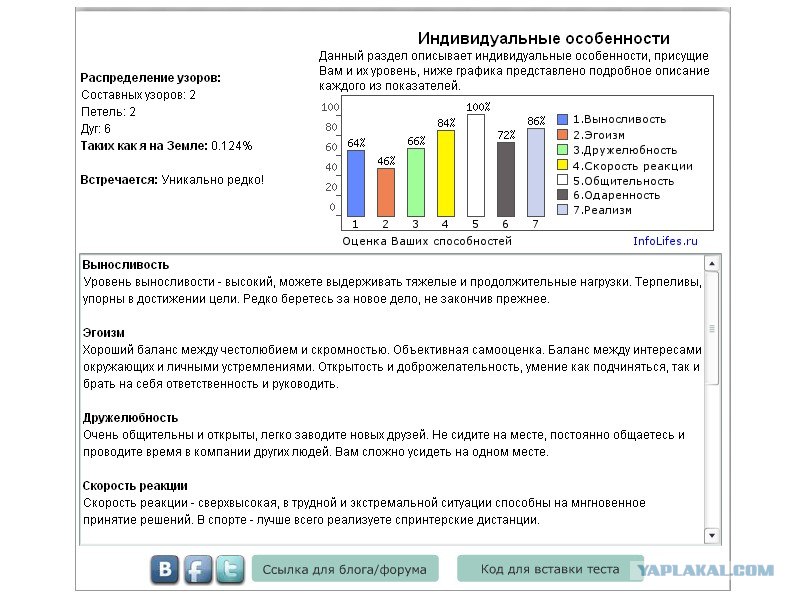Click the 86% Реализм bar
Image resolution: width=800 pixels, height=600 pixels.
(536, 172)
